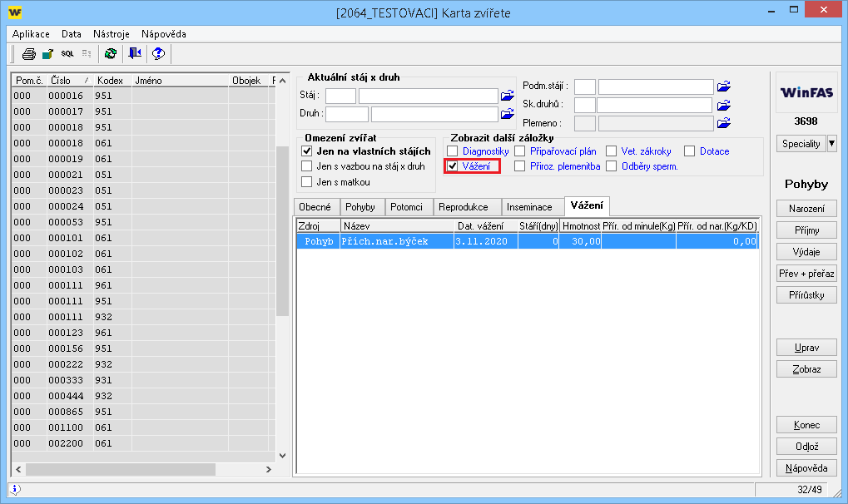848x504 pixels.
Task: Expand the Speciality dropdown arrow
Action: [831, 143]
